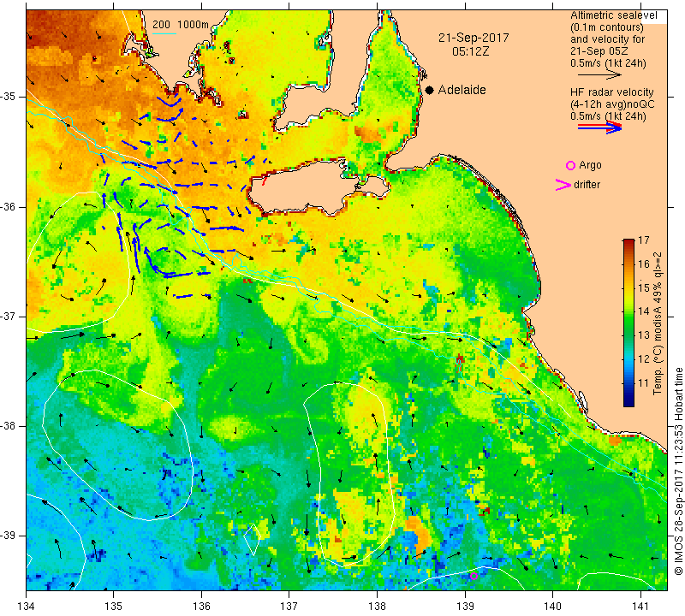Click the 'Altimetric sealevel' legend heading

point(613,15)
